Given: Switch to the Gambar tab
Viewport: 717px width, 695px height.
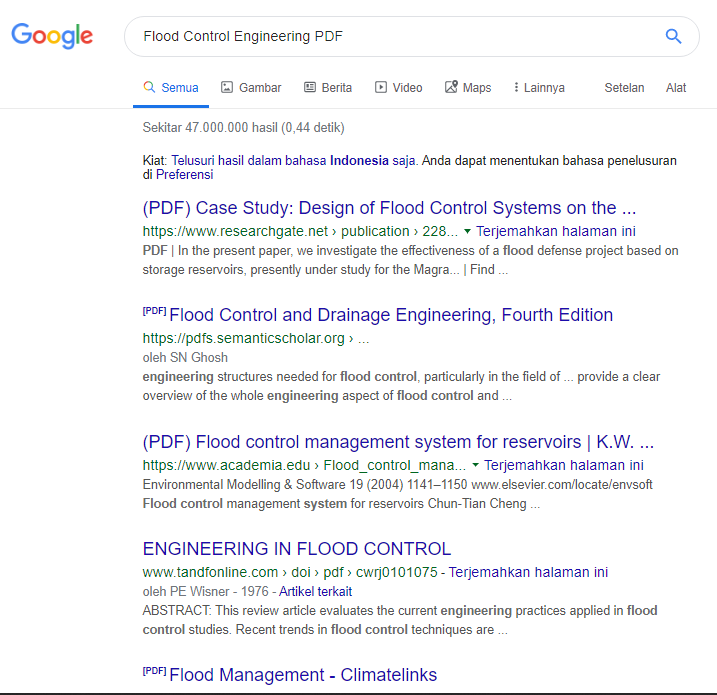Looking at the screenshot, I should (251, 87).
